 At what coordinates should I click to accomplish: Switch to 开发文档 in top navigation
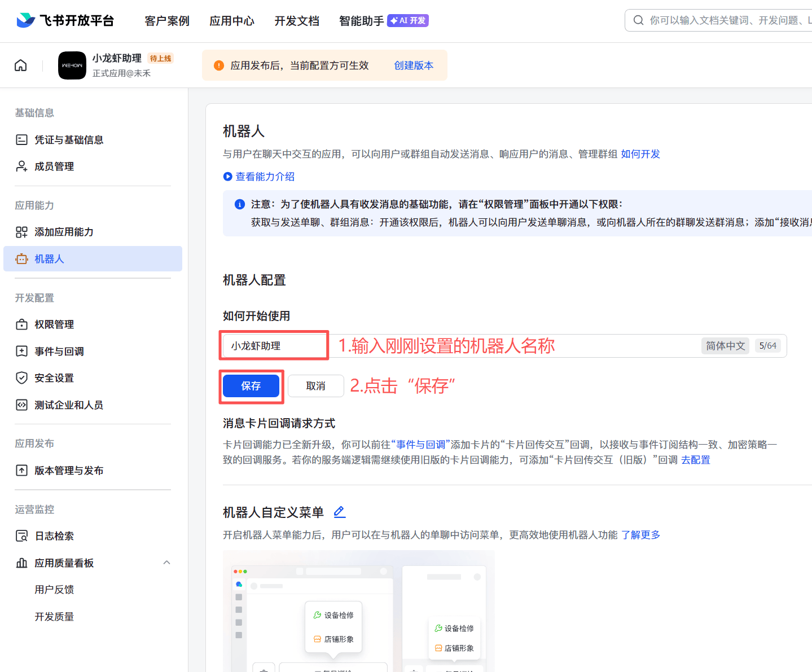(x=297, y=21)
